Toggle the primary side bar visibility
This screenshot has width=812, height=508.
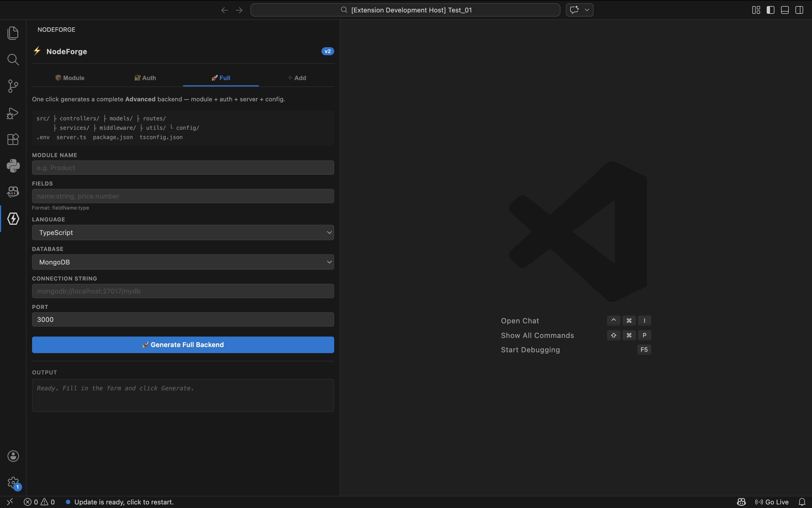(770, 10)
